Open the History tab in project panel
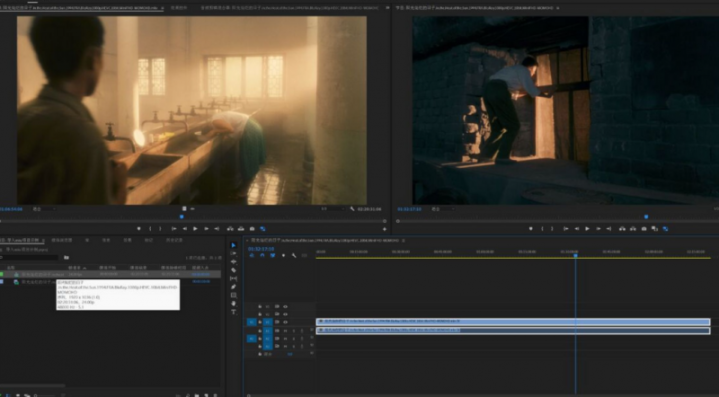The height and width of the screenshot is (397, 719). point(174,240)
